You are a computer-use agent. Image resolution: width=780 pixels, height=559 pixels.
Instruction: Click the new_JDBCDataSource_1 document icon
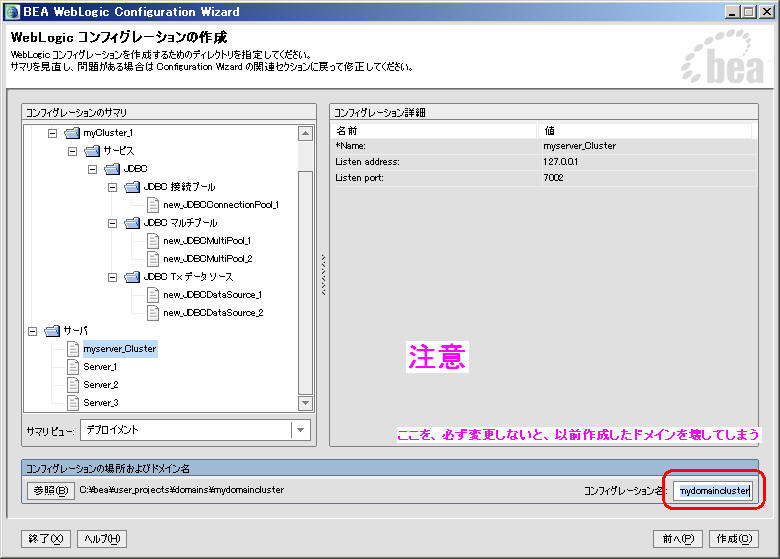[x=152, y=295]
